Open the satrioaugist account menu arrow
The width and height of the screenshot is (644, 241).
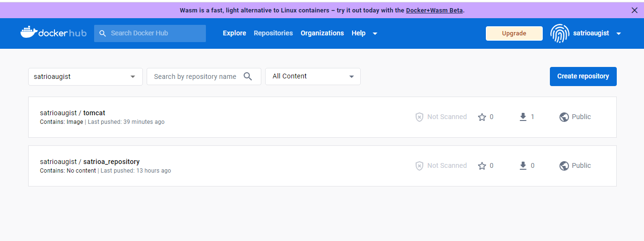[619, 33]
